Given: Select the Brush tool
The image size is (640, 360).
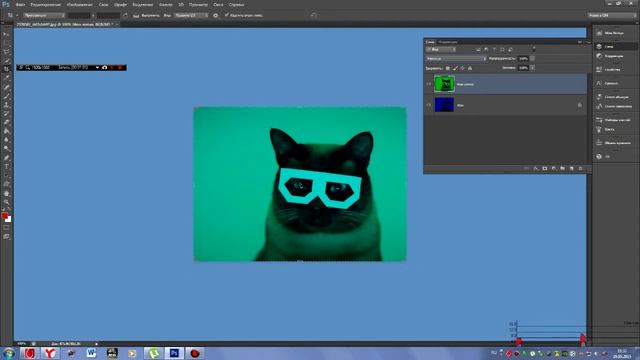Looking at the screenshot, I should [6, 96].
